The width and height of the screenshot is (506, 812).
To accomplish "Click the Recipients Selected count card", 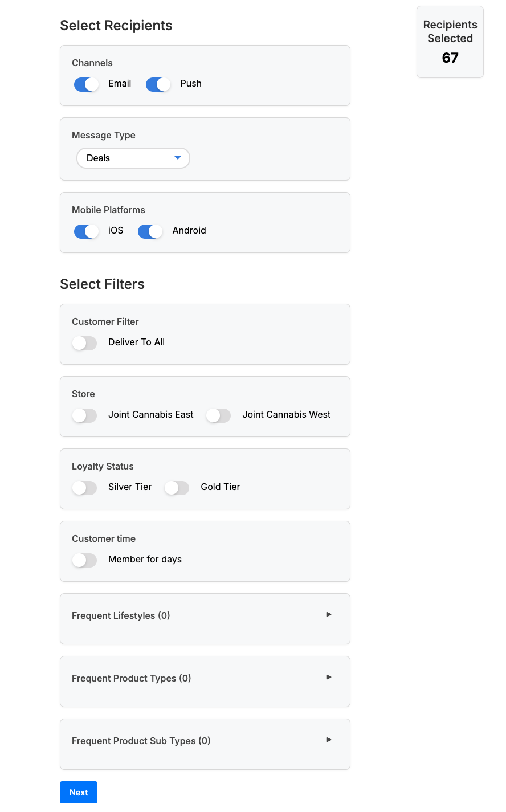I will (x=450, y=42).
